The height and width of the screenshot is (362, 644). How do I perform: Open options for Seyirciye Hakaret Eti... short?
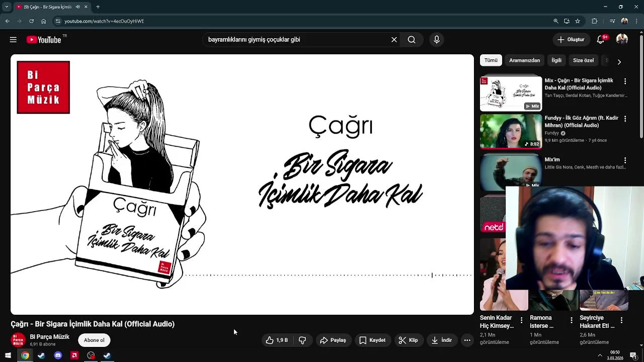pyautogui.click(x=621, y=320)
